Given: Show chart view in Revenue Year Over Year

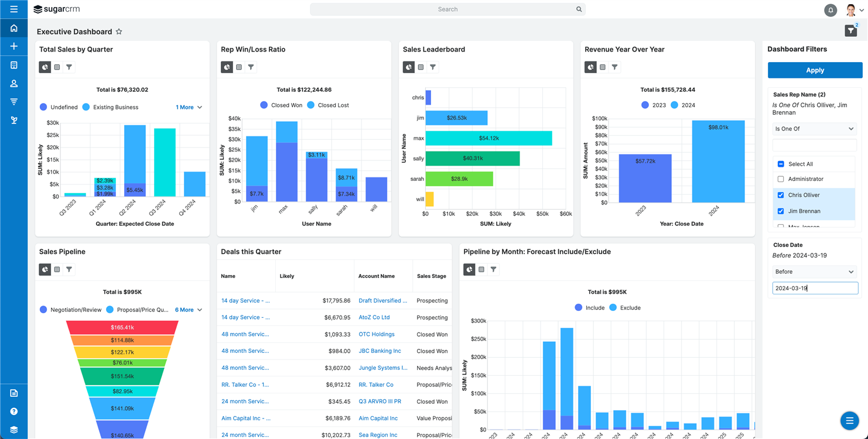Looking at the screenshot, I should pos(590,67).
